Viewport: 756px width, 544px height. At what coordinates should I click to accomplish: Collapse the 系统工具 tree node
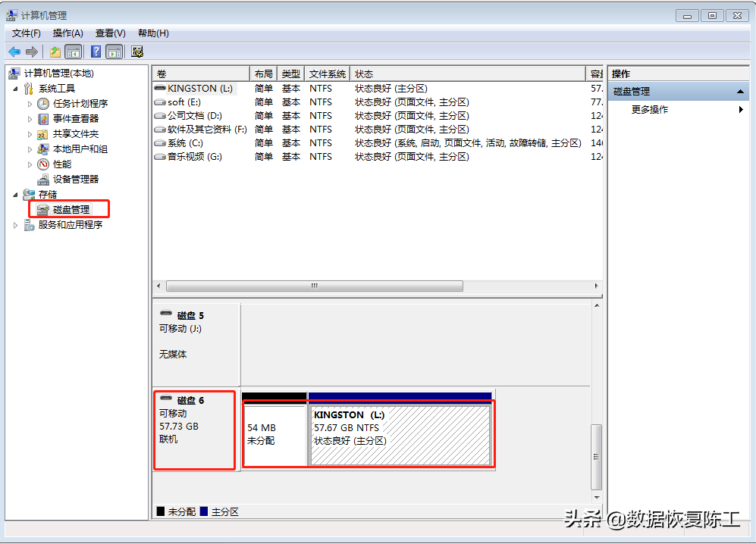pos(15,89)
